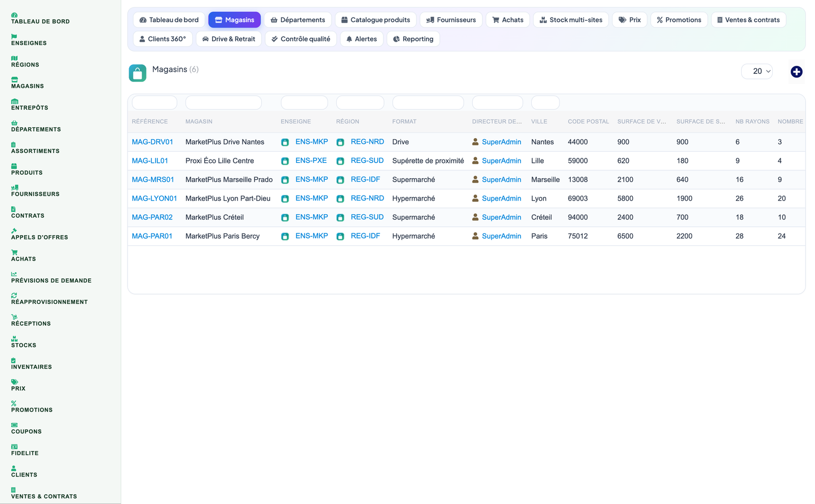This screenshot has width=815, height=504.
Task: Click the Format filter input field
Action: pyautogui.click(x=428, y=103)
